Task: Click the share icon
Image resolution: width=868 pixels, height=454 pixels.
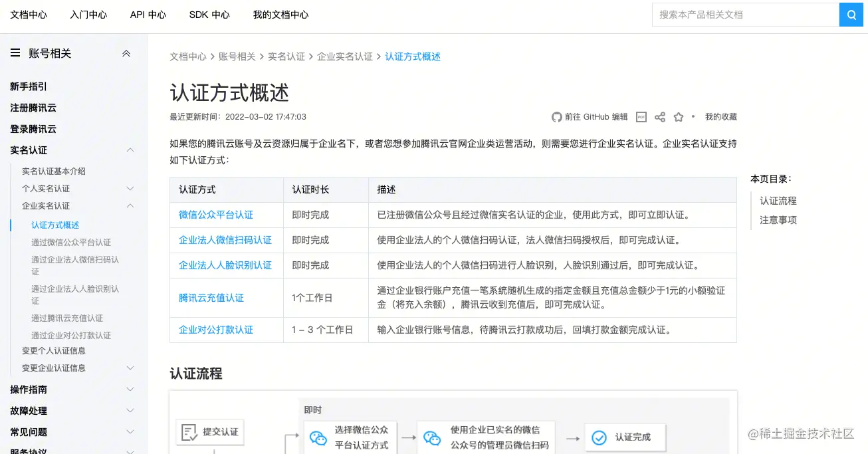Action: 660,117
